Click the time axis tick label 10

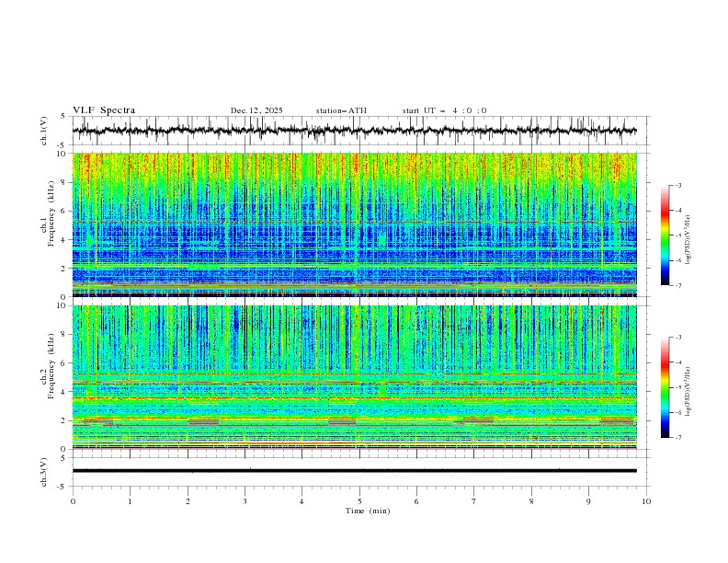click(646, 501)
